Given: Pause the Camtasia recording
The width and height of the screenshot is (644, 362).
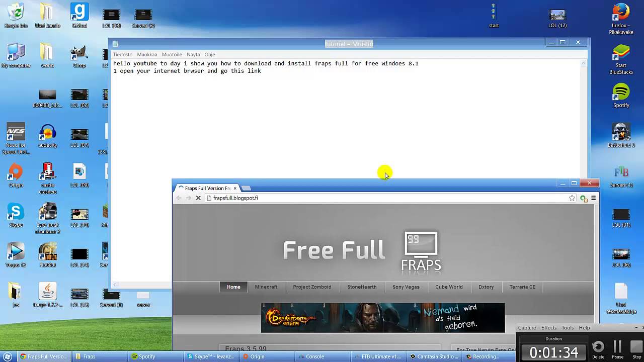Looking at the screenshot, I should point(618,349).
